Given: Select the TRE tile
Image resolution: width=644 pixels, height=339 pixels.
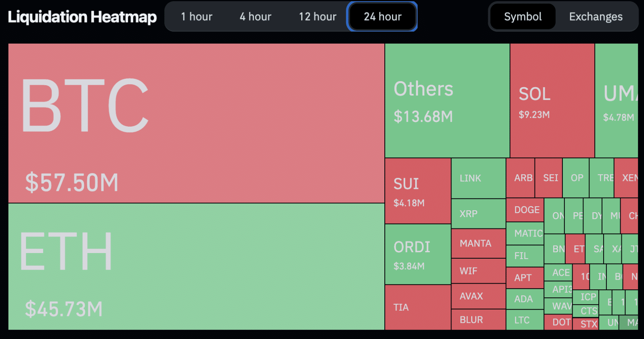Looking at the screenshot, I should [602, 178].
